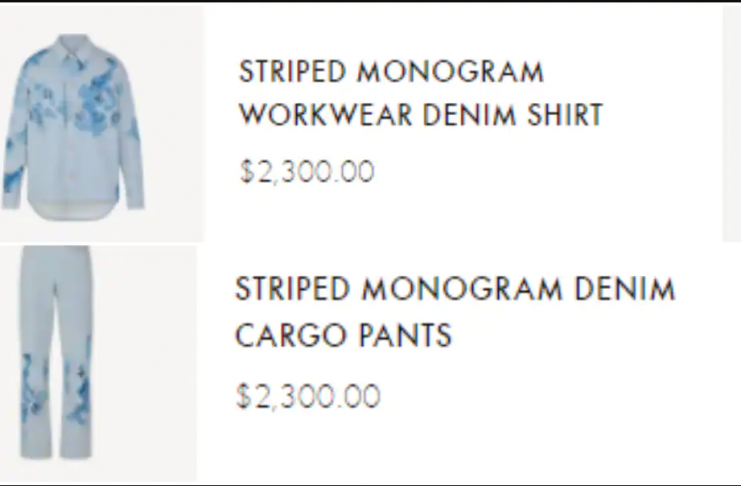Click the partially visible panel at the right edge

731,123
